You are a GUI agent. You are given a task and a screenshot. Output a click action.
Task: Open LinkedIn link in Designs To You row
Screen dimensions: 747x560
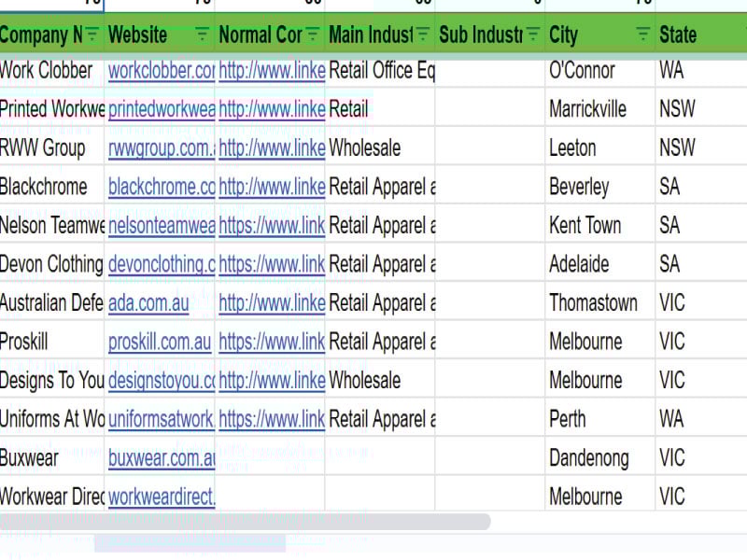tap(272, 381)
